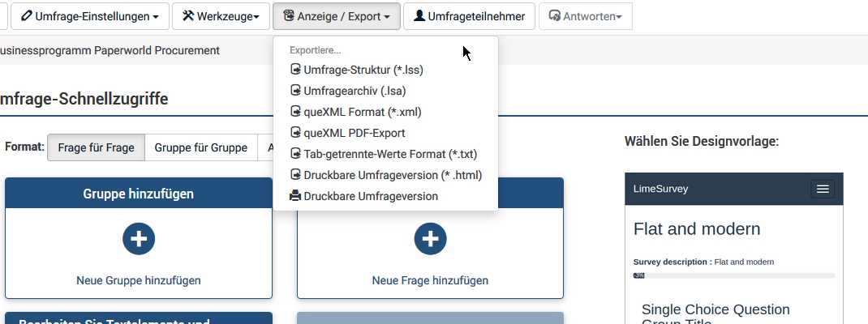Image resolution: width=868 pixels, height=324 pixels.
Task: Choose Umfragearchiv (.lsa) export
Action: (x=354, y=91)
